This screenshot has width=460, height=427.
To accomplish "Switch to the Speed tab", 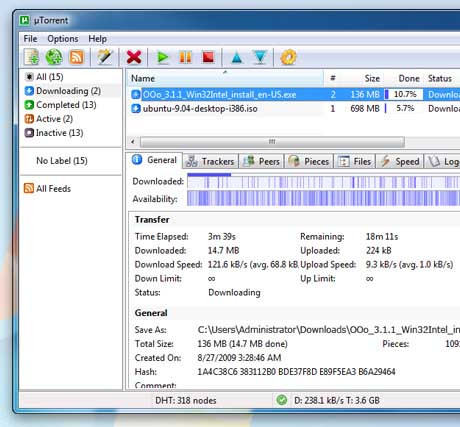I will [400, 161].
